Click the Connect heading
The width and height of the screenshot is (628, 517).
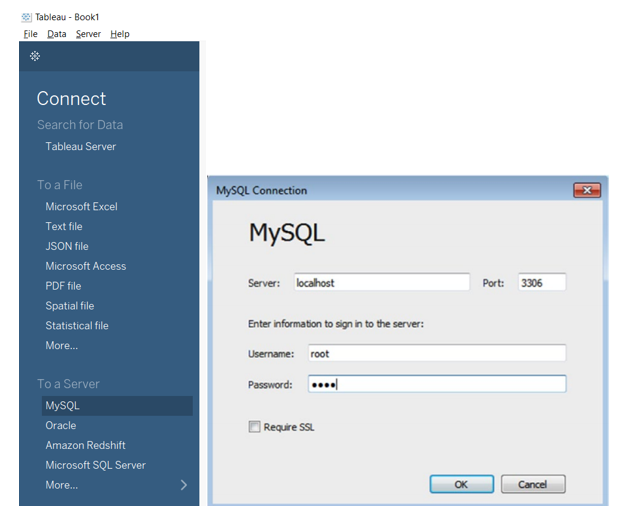click(x=72, y=99)
